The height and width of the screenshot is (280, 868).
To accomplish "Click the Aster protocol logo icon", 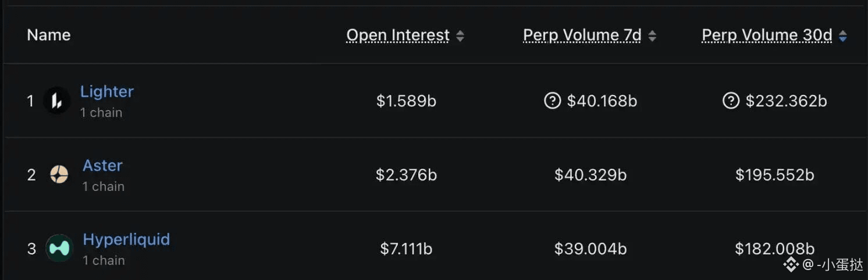I will tap(59, 174).
